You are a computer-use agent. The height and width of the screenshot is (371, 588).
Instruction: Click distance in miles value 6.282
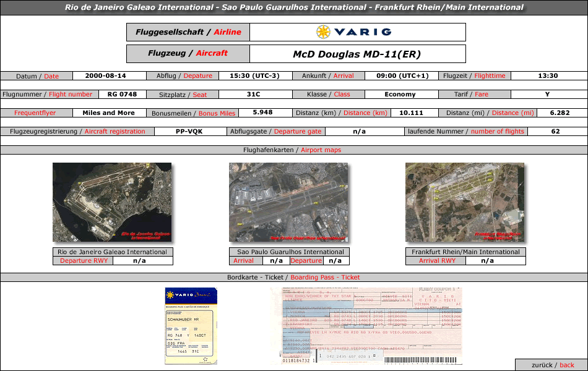560,113
